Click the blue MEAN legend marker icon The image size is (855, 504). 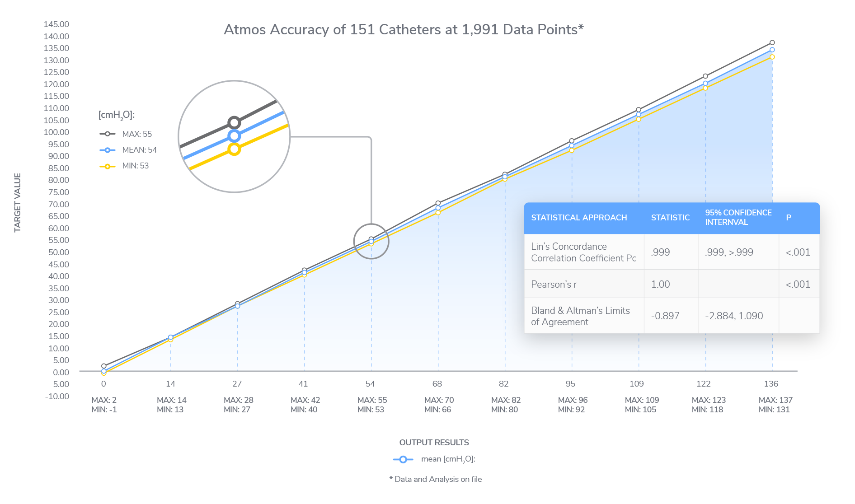pyautogui.click(x=108, y=150)
